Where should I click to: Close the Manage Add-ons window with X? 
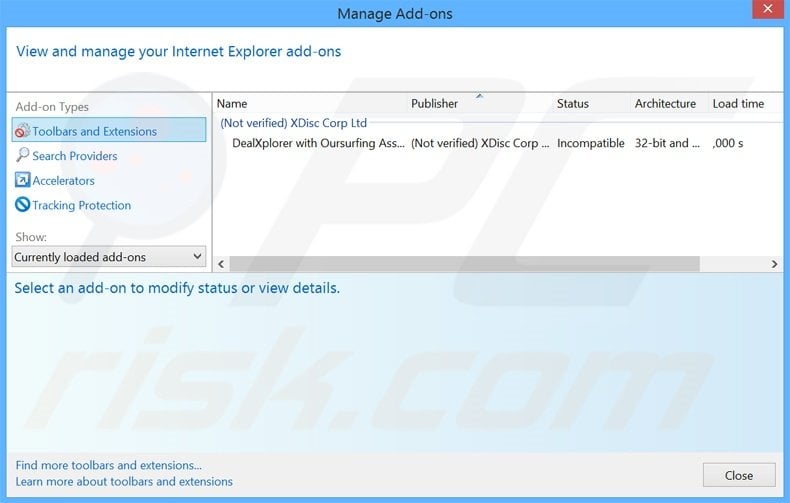pos(768,9)
